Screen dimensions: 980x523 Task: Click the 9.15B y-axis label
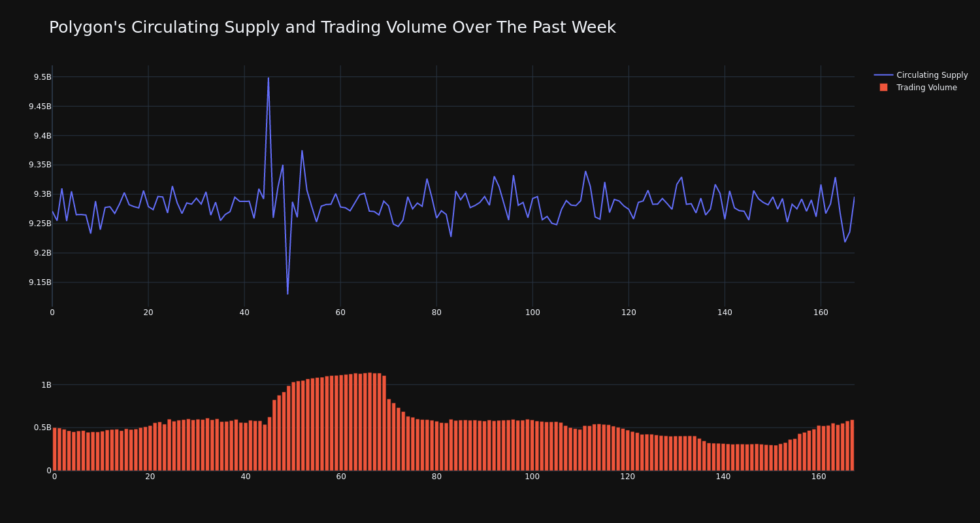(x=40, y=282)
